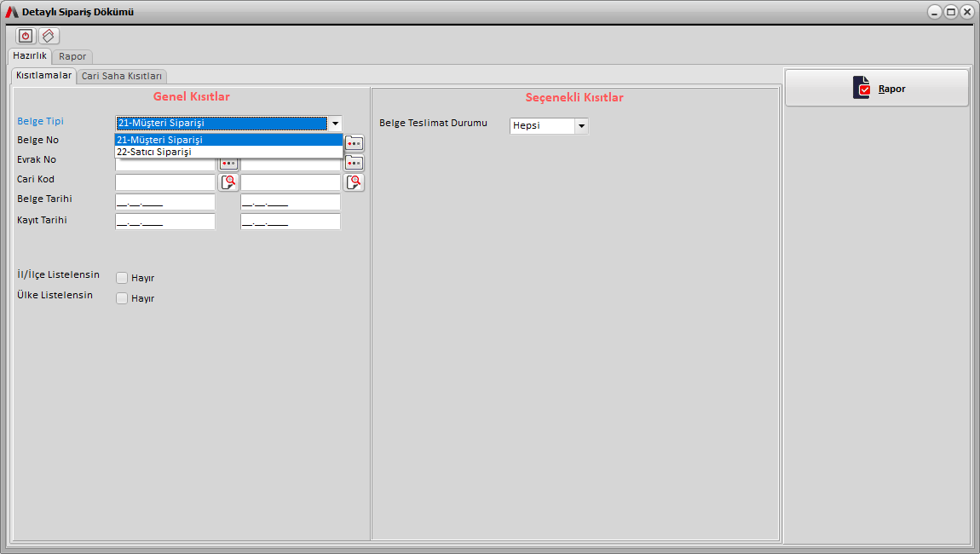
Task: Click the starting Belge Tarihi date field
Action: click(165, 202)
